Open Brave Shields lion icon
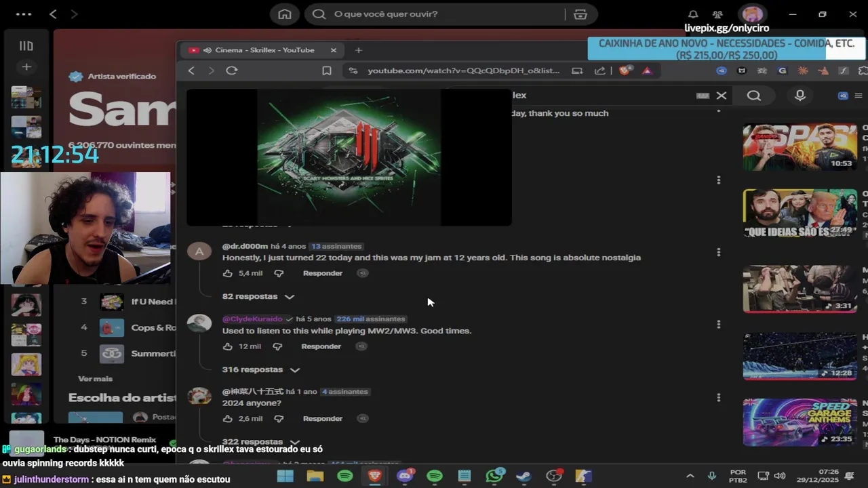 click(x=625, y=70)
